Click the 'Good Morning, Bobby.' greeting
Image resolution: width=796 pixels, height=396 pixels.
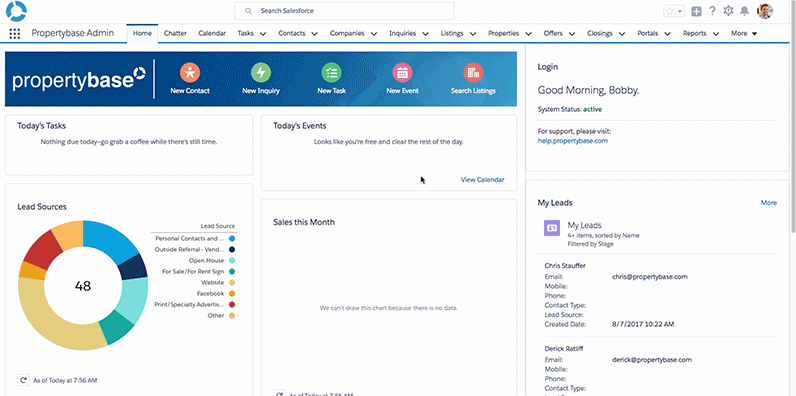[x=588, y=90]
